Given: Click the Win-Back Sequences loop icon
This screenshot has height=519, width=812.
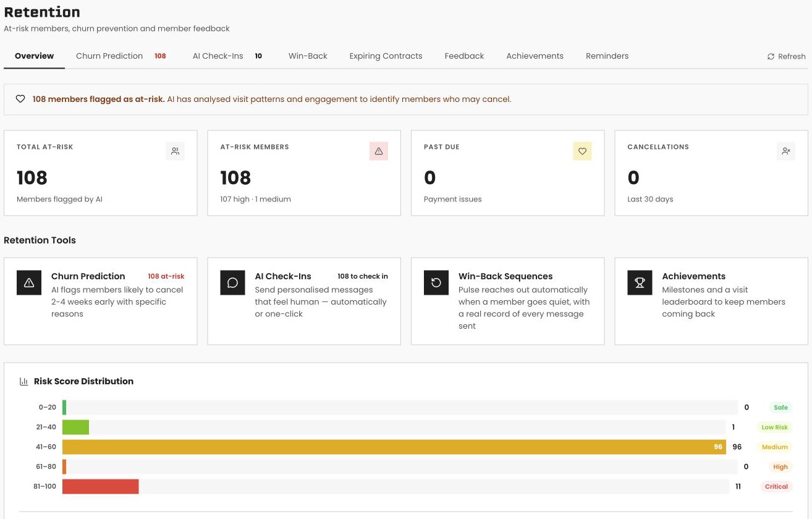Looking at the screenshot, I should 436,282.
